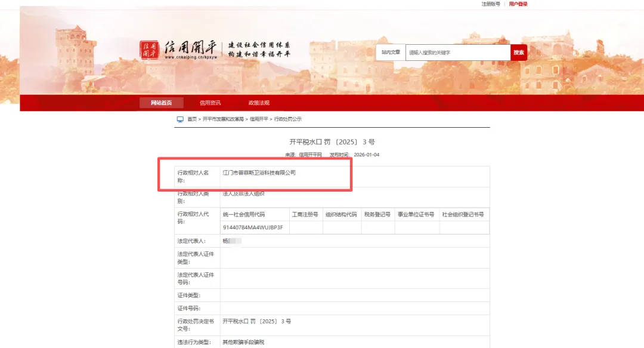Go to 首页 in the breadcrumb
The width and height of the screenshot is (644, 348).
192,119
